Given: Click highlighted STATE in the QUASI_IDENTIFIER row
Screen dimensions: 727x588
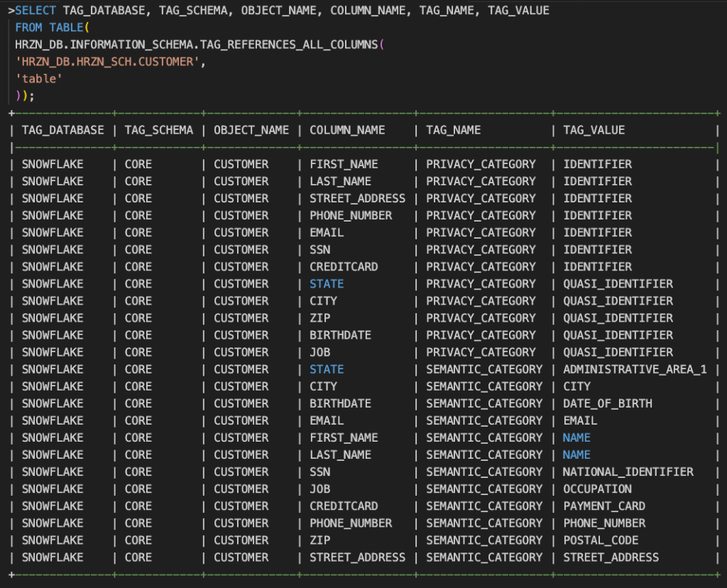Looking at the screenshot, I should [x=327, y=284].
